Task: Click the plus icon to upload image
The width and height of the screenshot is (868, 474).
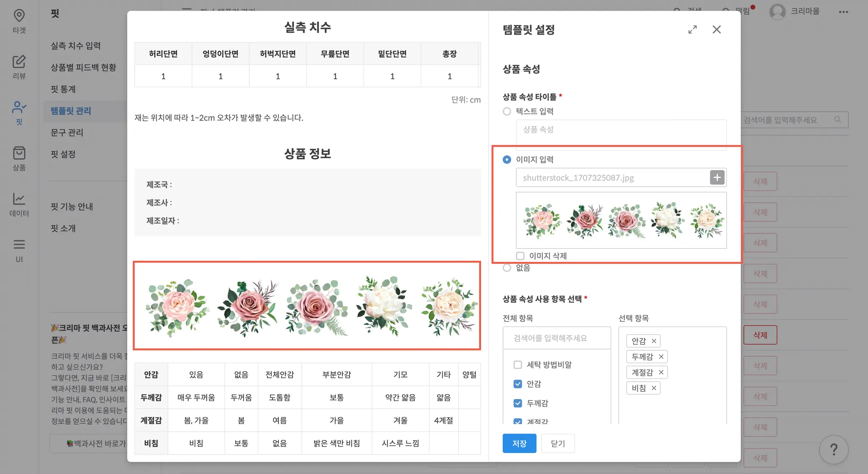Action: [717, 177]
